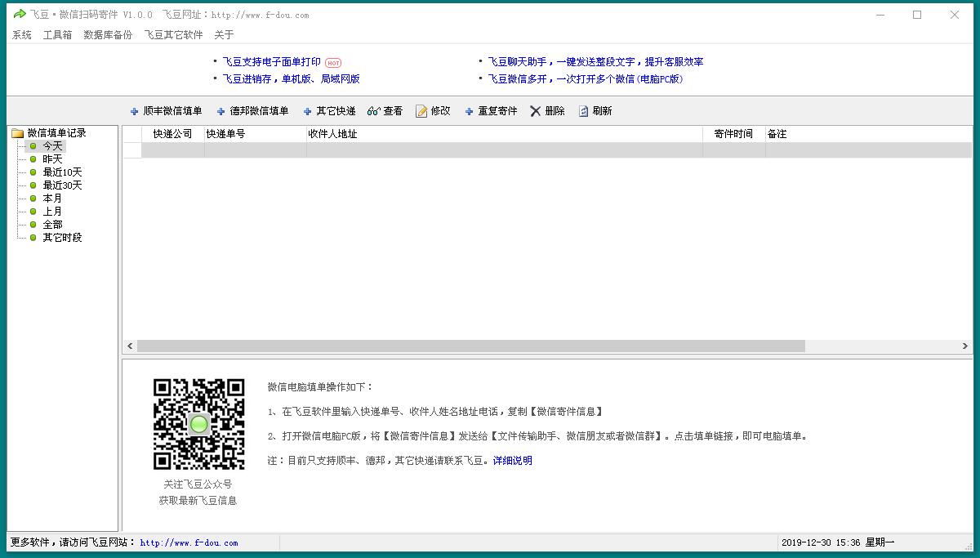Open the 飞豆微信多开 link

click(585, 79)
